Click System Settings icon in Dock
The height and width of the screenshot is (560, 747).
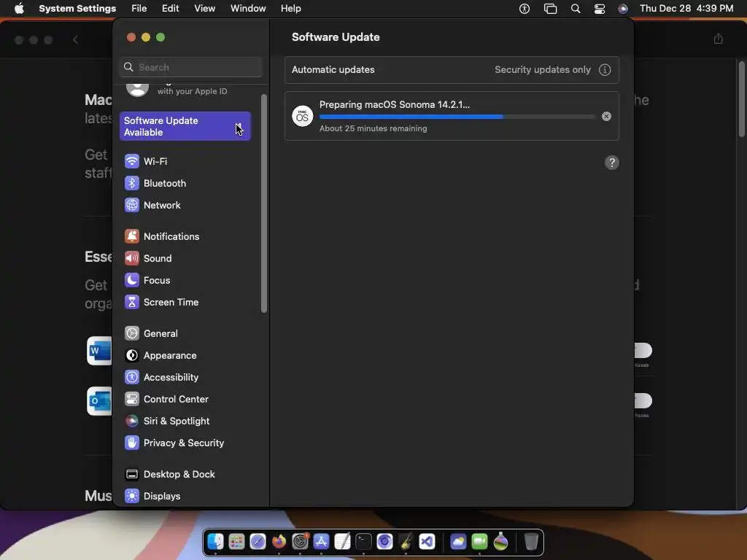pos(300,542)
